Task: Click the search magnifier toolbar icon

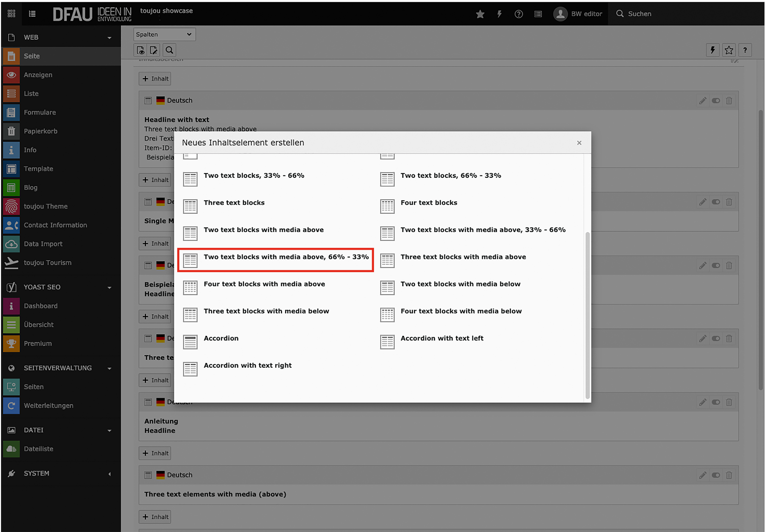Action: coord(169,50)
